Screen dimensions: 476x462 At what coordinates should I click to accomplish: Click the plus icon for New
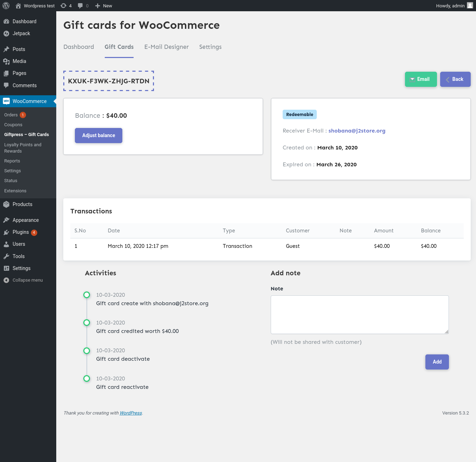pos(98,6)
